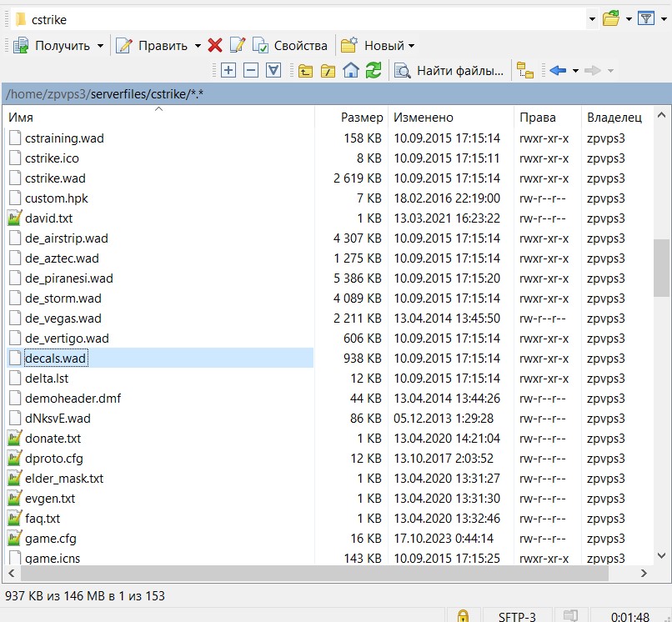This screenshot has width=672, height=622.
Task: Toggle the directory tree panel icon
Action: point(525,70)
